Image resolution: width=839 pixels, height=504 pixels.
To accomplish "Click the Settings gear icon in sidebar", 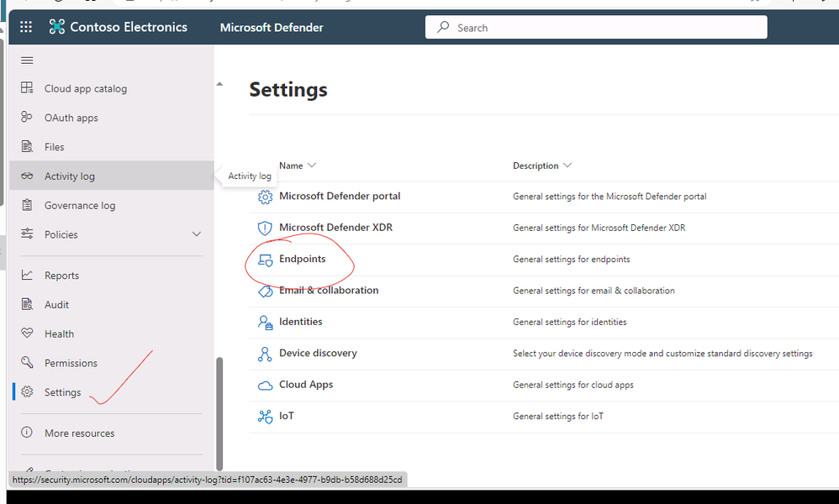I will coord(27,391).
